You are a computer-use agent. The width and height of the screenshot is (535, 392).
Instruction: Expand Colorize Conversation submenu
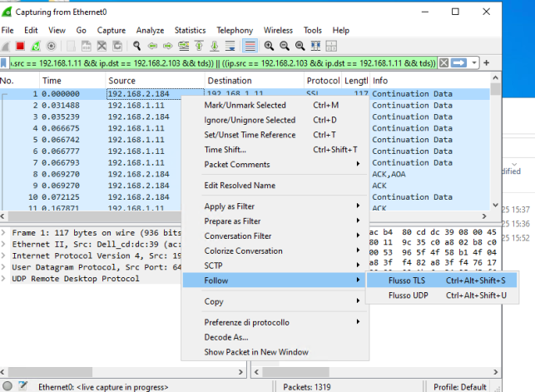click(x=275, y=251)
